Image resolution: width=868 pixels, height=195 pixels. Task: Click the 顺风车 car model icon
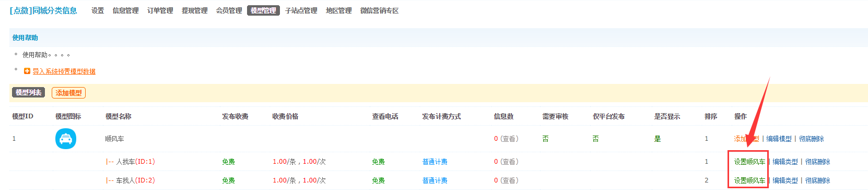(x=66, y=139)
